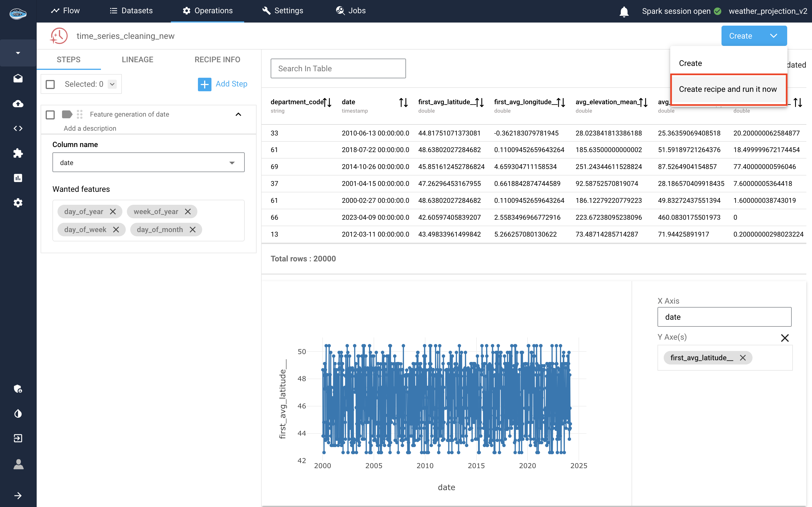
Task: Click the bar chart sidebar icon
Action: pyautogui.click(x=18, y=178)
